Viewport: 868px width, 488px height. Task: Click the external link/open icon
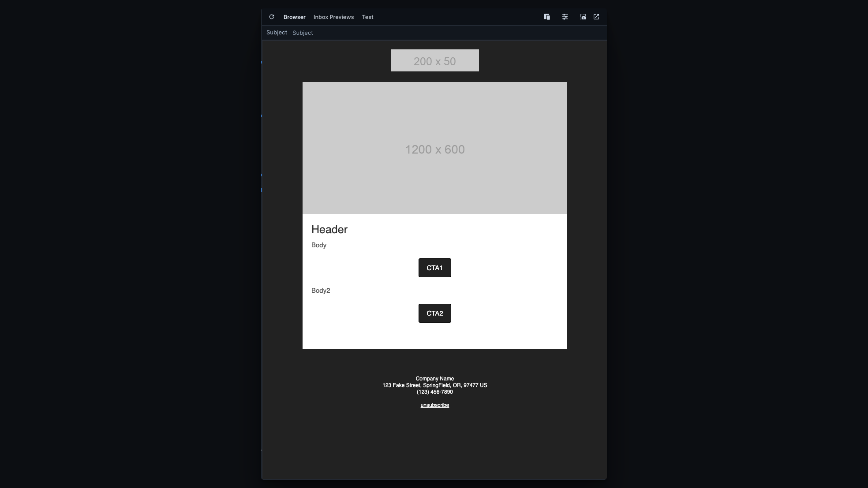pyautogui.click(x=596, y=17)
